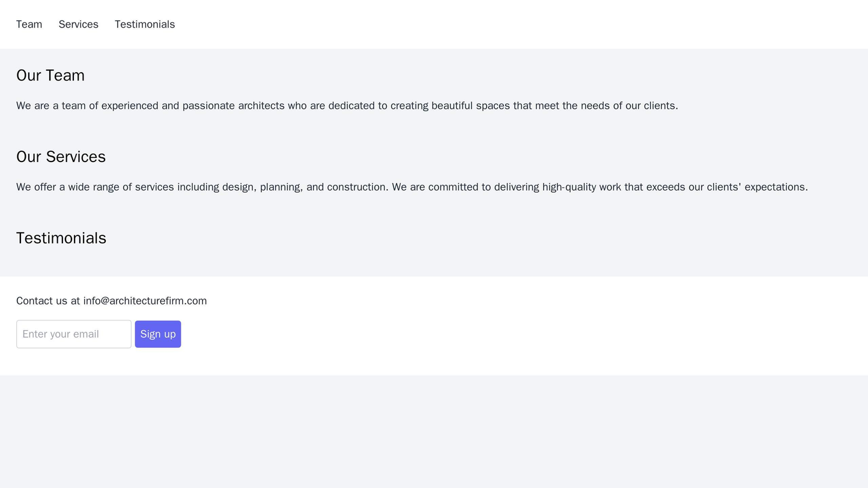Select Testimonials in the navigation bar
Viewport: 868px width, 488px height.
click(x=144, y=25)
